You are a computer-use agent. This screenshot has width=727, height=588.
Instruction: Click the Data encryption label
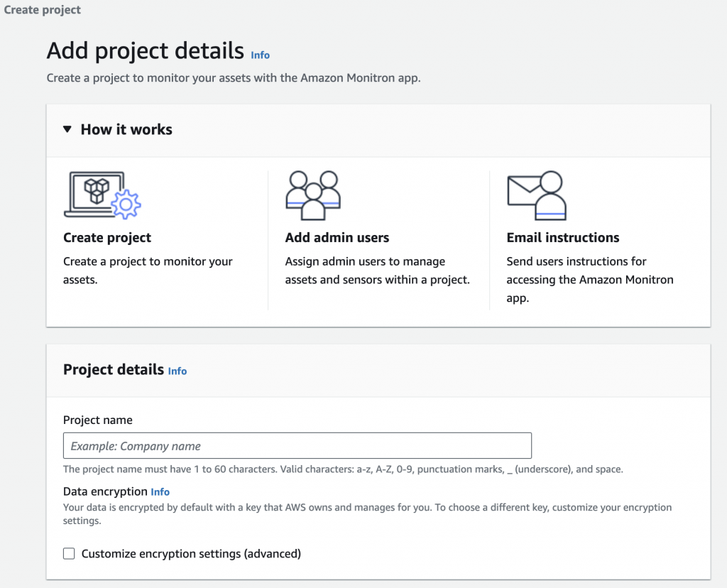pos(105,491)
